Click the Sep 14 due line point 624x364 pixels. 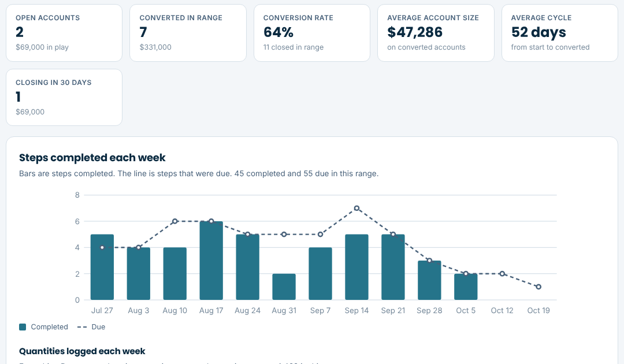[356, 208]
